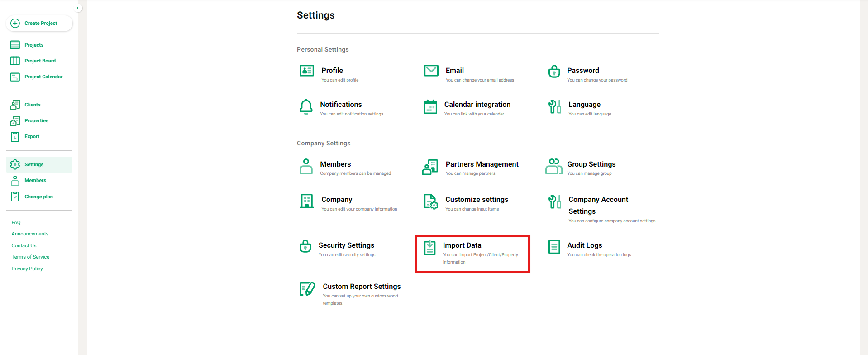
Task: Click the Calendar integration icon
Action: pos(430,107)
